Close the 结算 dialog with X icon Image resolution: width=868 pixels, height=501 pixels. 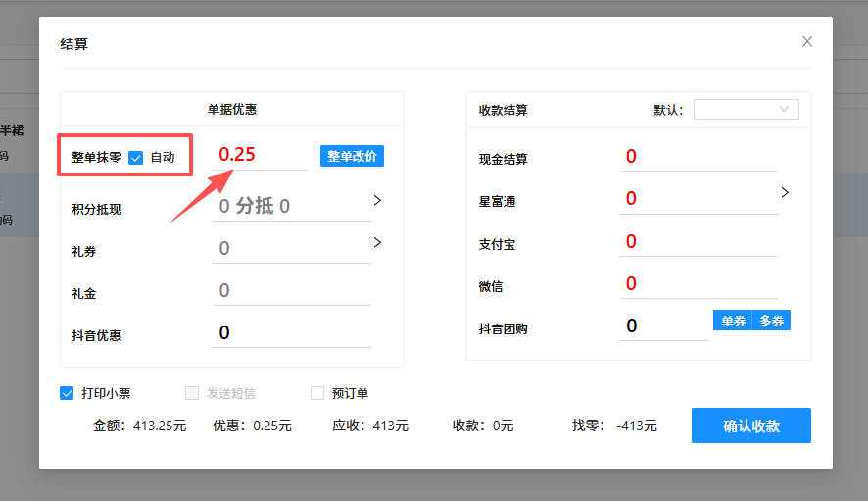click(807, 41)
